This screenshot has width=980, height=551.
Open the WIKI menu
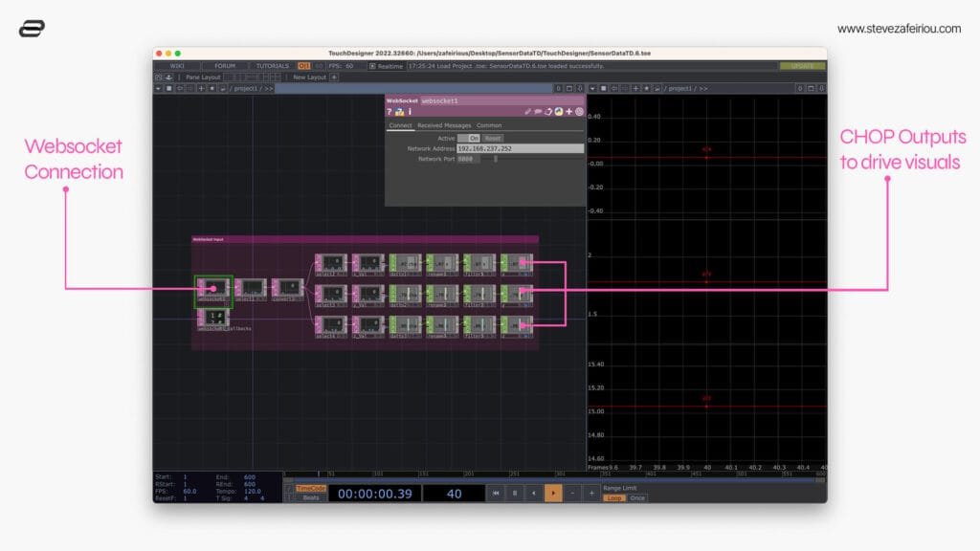click(x=177, y=66)
